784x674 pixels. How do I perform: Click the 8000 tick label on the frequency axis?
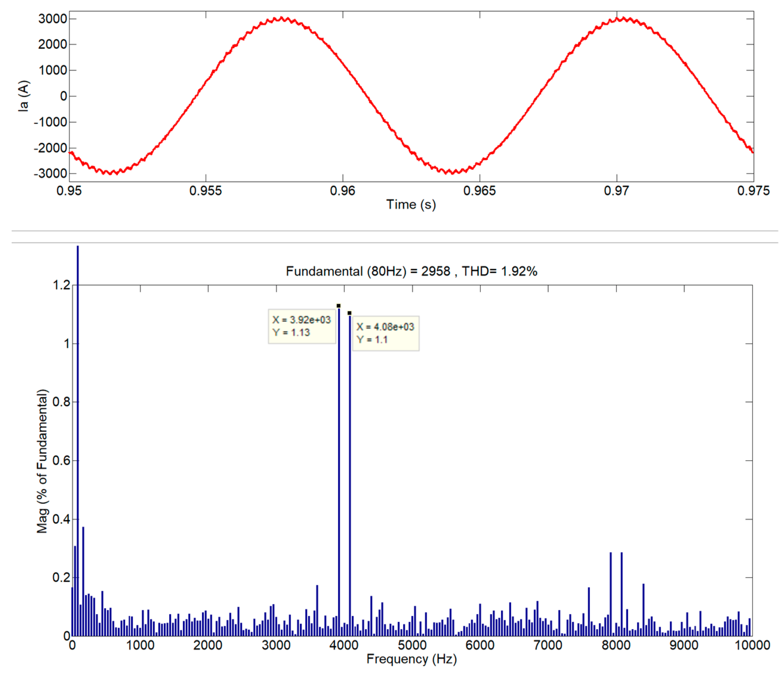tap(616, 645)
